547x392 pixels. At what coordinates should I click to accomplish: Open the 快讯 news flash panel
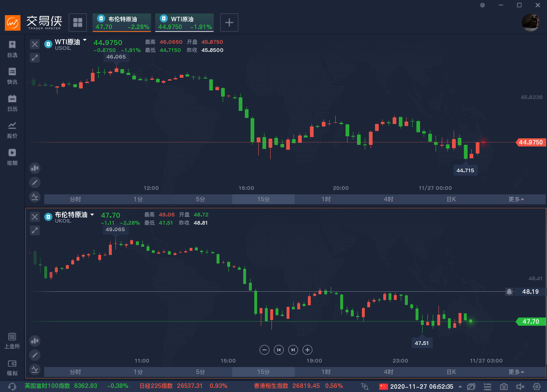(x=12, y=76)
